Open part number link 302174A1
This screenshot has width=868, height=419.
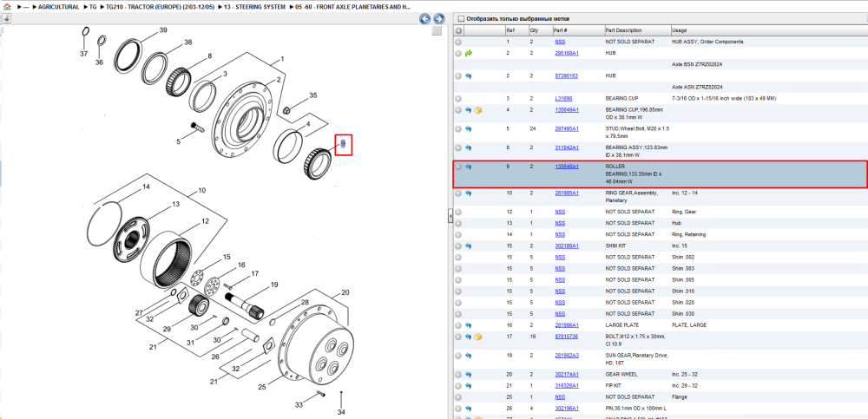(x=566, y=374)
